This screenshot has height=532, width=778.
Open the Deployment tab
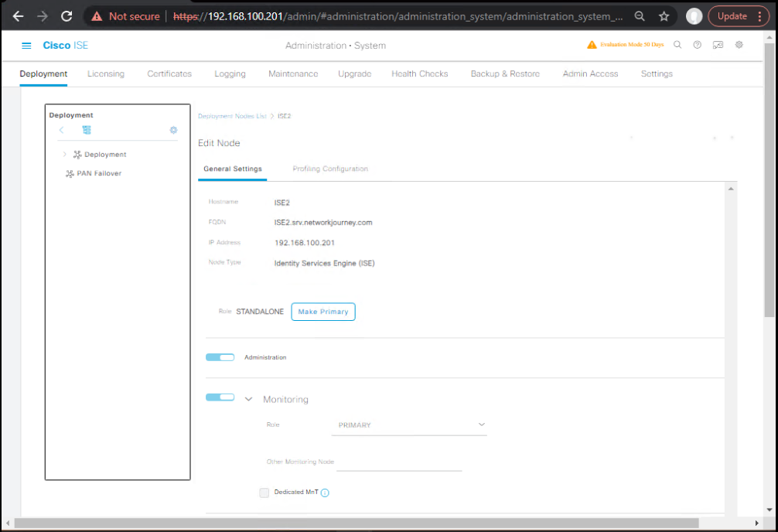[x=43, y=74]
